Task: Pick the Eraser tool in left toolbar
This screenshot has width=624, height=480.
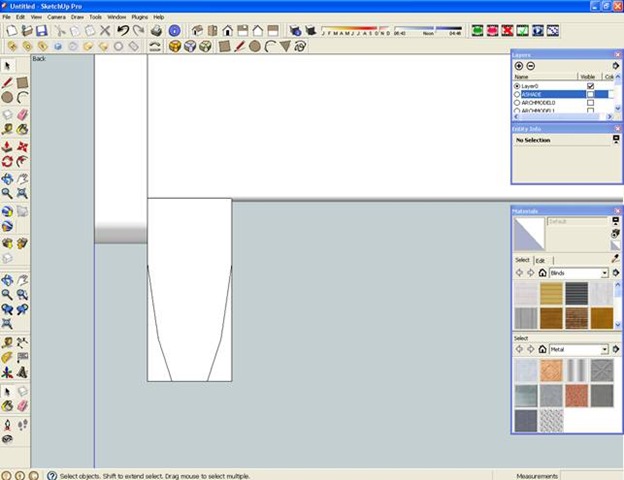Action: [21, 114]
